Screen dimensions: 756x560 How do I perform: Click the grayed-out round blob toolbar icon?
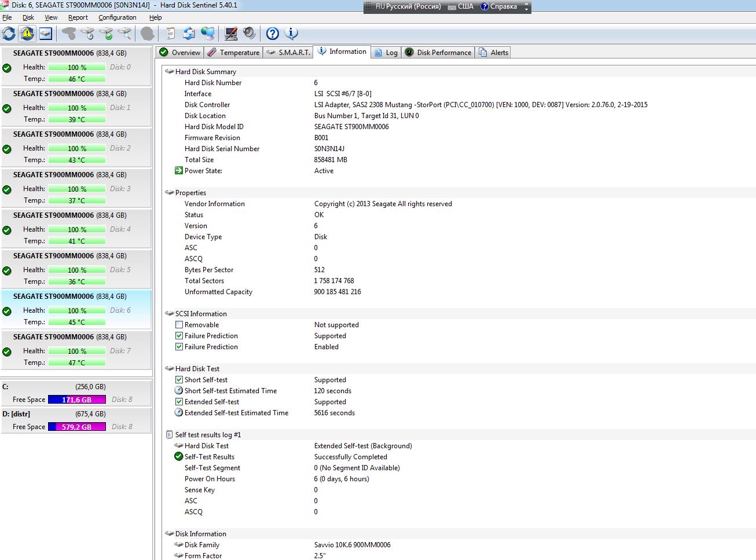[x=148, y=34]
